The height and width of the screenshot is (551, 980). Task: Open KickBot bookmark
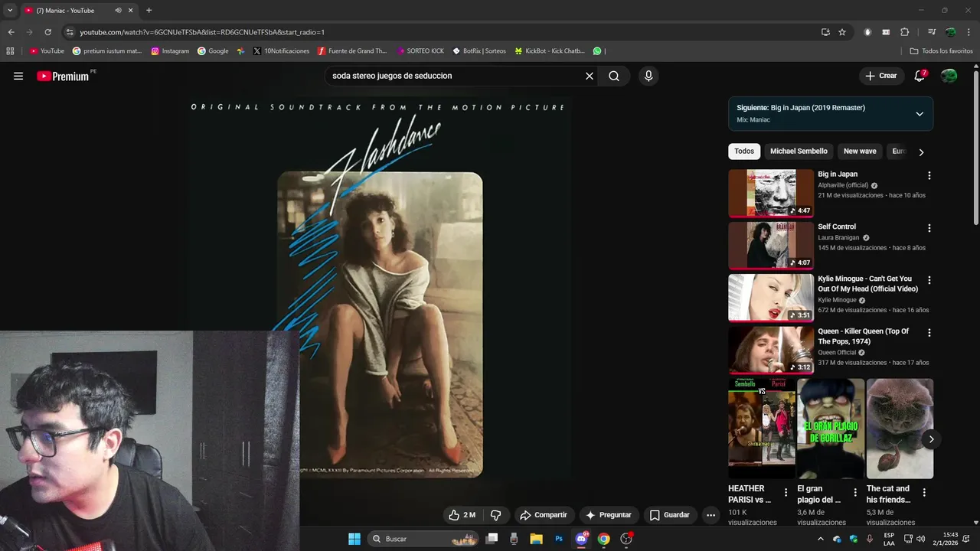click(550, 51)
